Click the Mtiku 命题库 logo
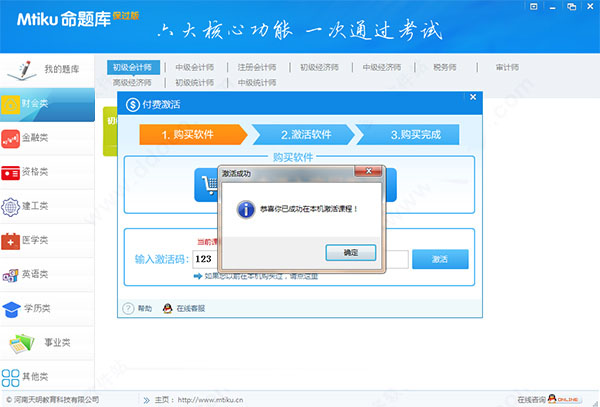This screenshot has height=407, width=600. pyautogui.click(x=78, y=18)
